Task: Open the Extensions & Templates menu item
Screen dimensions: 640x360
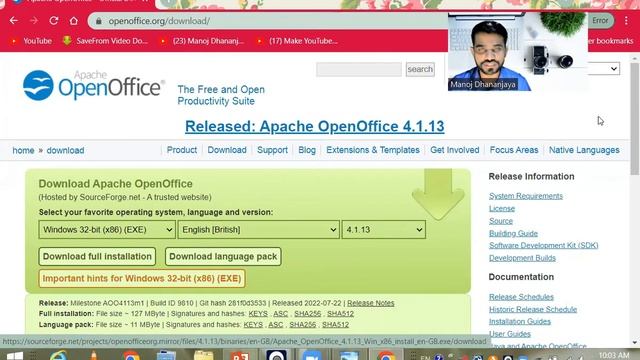Action: (x=373, y=150)
